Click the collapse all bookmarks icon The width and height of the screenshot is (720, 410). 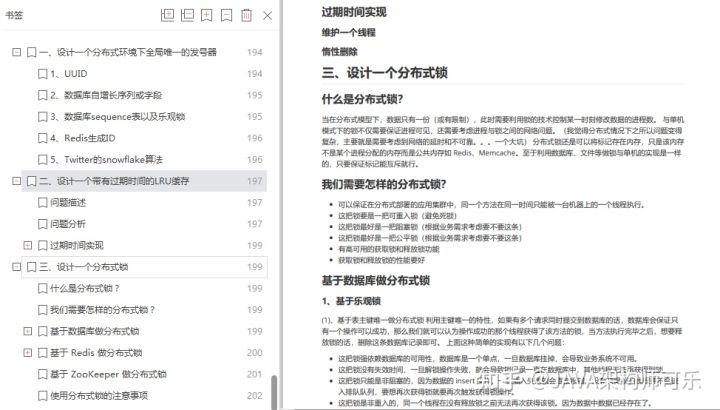[x=187, y=15]
